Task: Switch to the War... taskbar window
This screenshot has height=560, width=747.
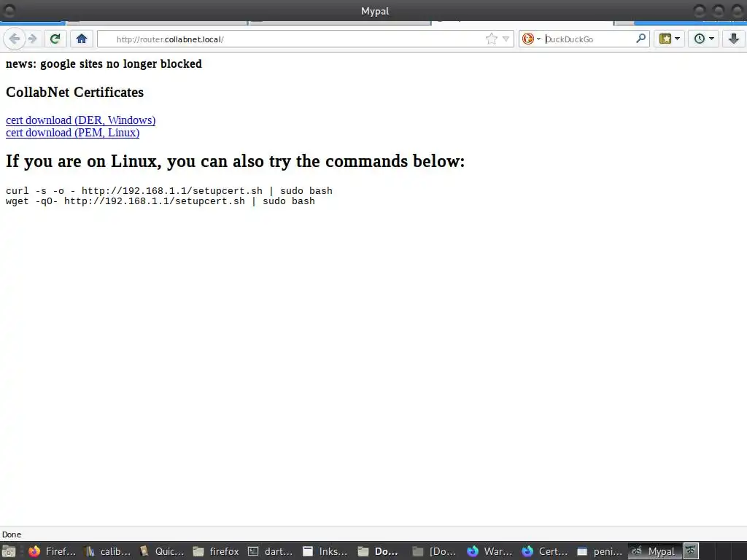Action: [x=490, y=551]
